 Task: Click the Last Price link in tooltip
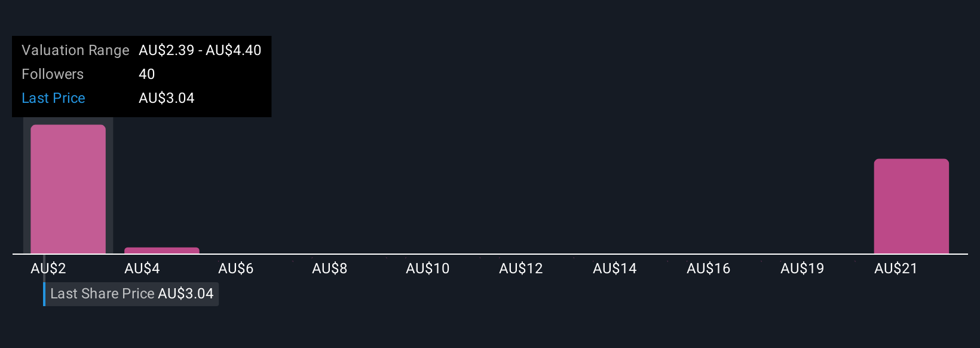click(53, 98)
